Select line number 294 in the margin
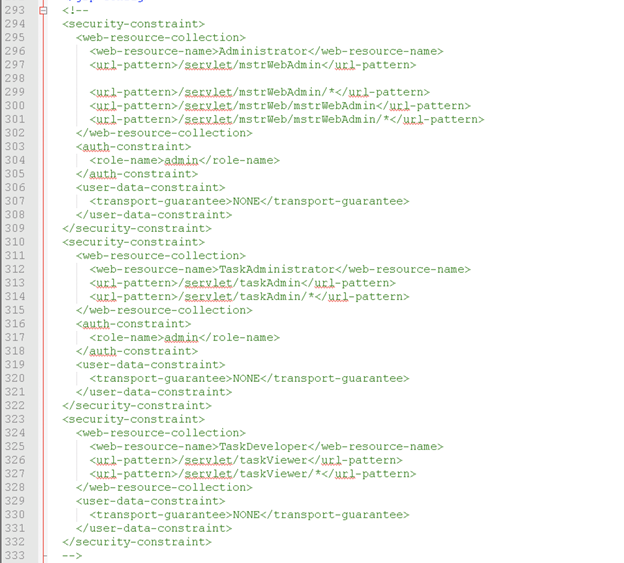Image resolution: width=624 pixels, height=563 pixels. click(x=15, y=24)
